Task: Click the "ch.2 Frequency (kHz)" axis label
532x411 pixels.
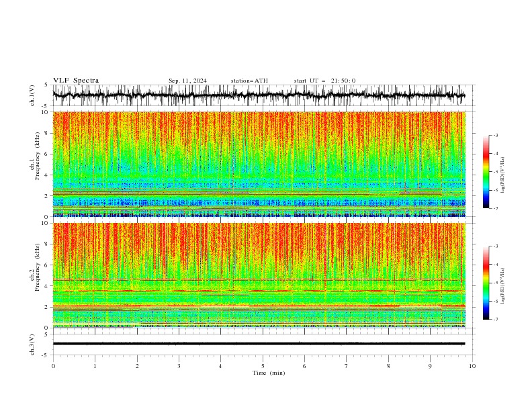Action: click(36, 267)
